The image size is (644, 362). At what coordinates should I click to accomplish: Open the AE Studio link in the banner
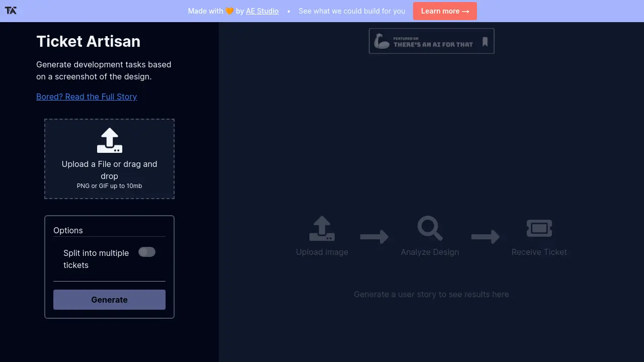point(262,11)
